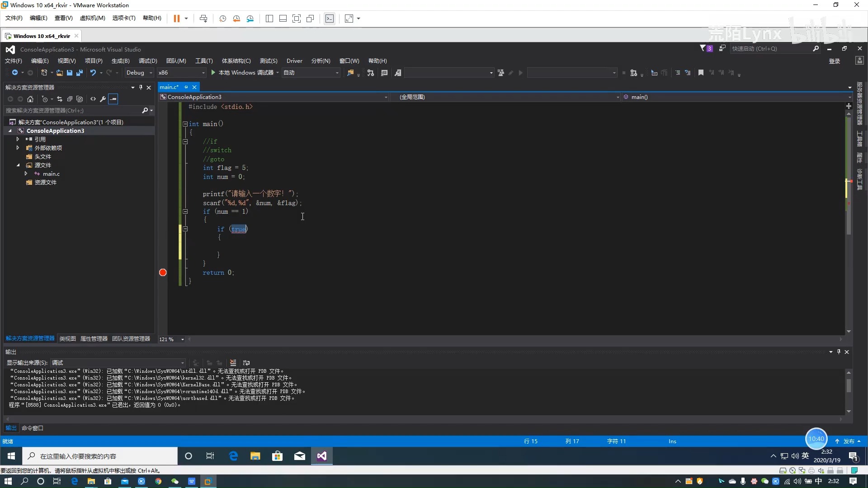Toggle auto-hide pin on Output panel
Viewport: 868px width, 488px height.
pos(839,352)
